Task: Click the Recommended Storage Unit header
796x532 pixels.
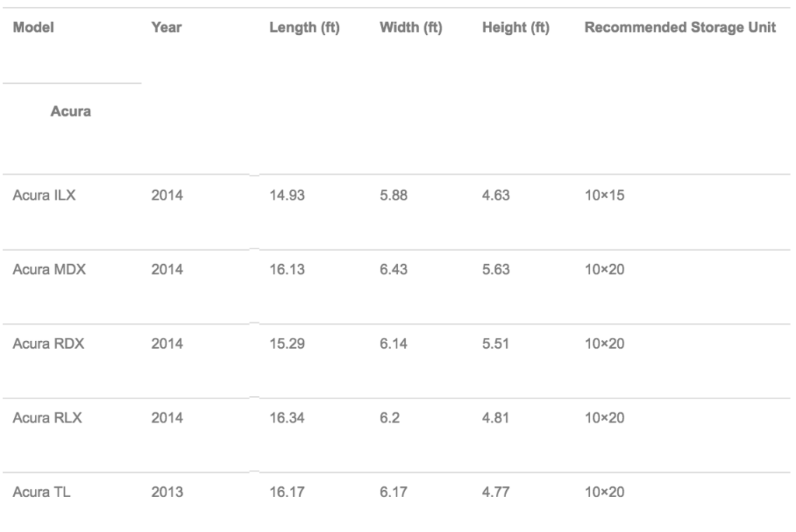Action: [680, 27]
